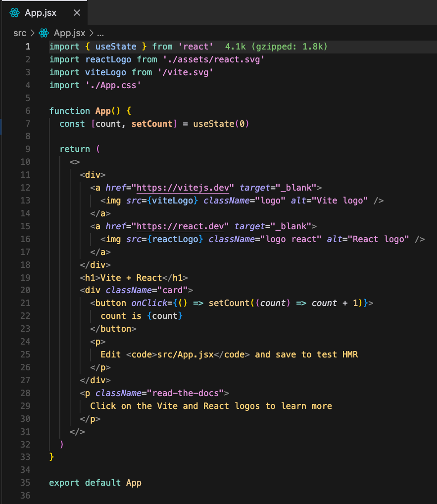The height and width of the screenshot is (504, 437).
Task: Click the https://vitejs.dev link
Action: (x=183, y=188)
